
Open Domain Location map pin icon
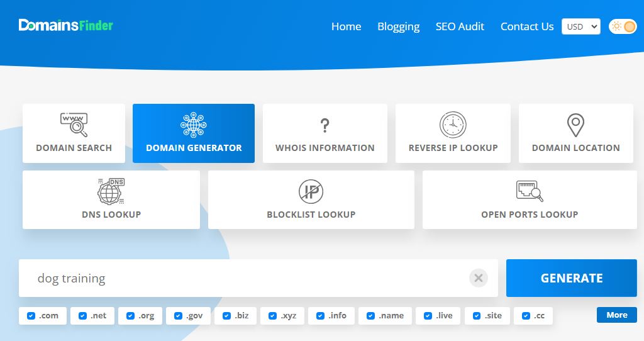point(575,125)
